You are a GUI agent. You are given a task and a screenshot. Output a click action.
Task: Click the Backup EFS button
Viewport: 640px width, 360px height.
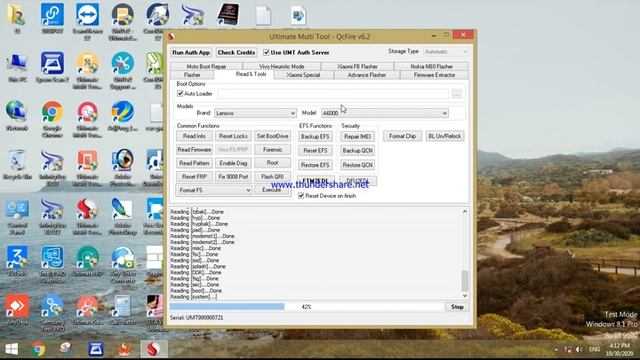pos(315,136)
